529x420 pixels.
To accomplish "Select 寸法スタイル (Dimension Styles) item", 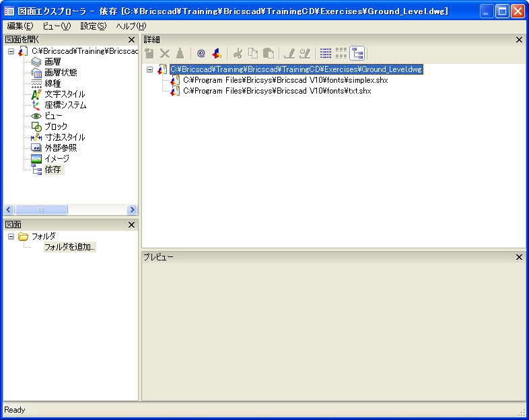I will click(x=65, y=137).
